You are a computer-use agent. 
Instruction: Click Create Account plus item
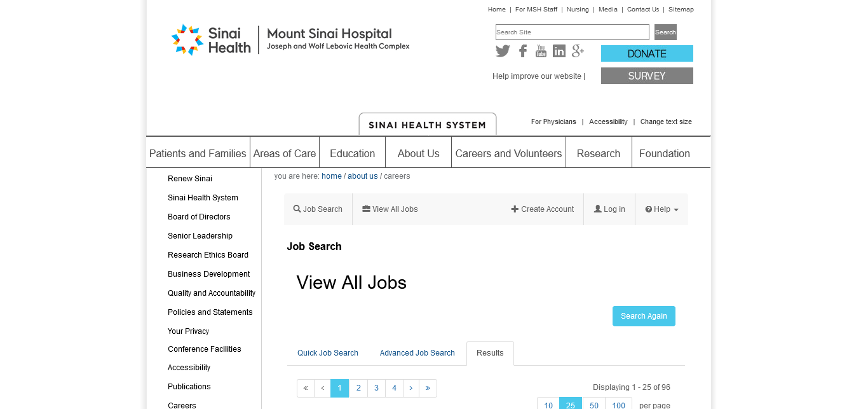click(x=543, y=209)
